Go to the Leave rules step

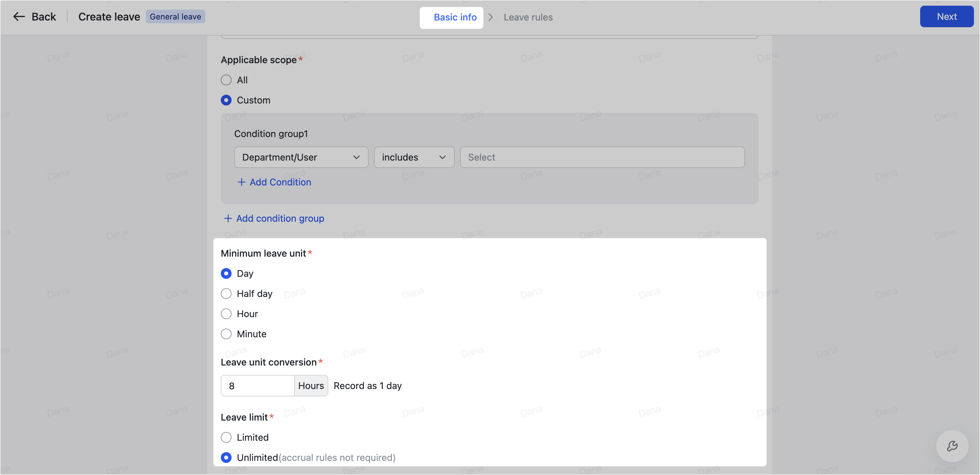(x=528, y=17)
